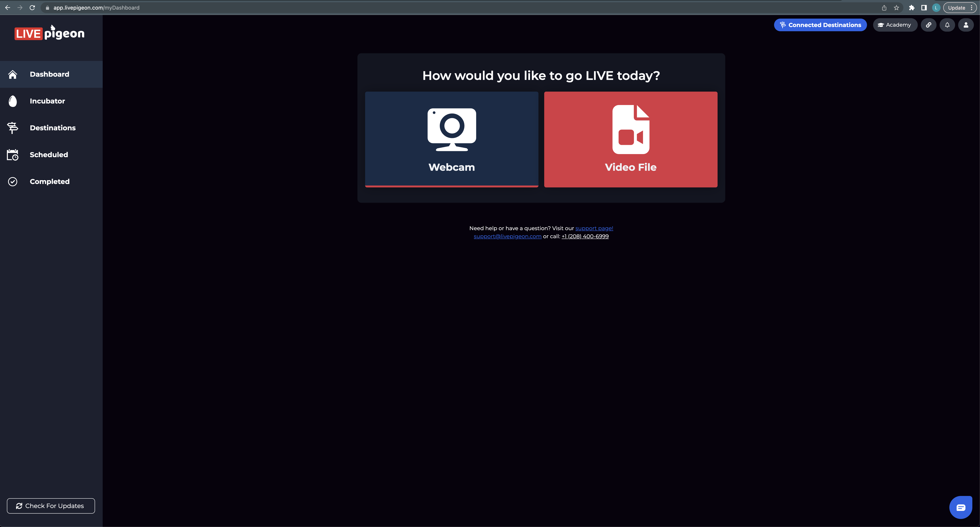Click Check For Updates button

51,506
